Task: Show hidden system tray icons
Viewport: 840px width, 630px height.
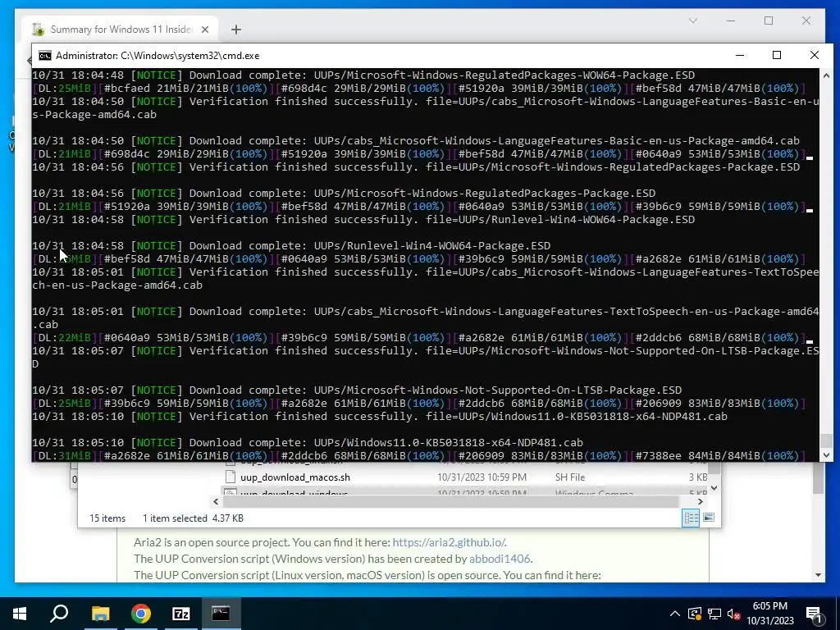Action: (675, 614)
